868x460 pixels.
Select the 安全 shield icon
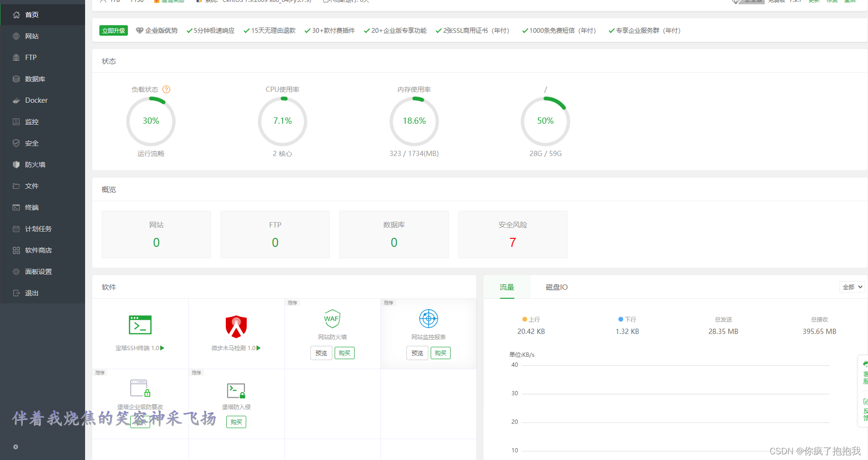(x=16, y=143)
